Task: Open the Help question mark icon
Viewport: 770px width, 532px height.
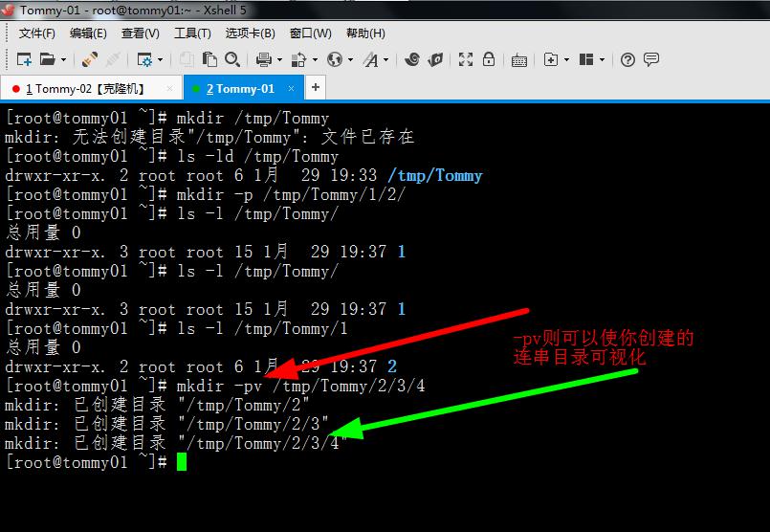Action: tap(627, 60)
